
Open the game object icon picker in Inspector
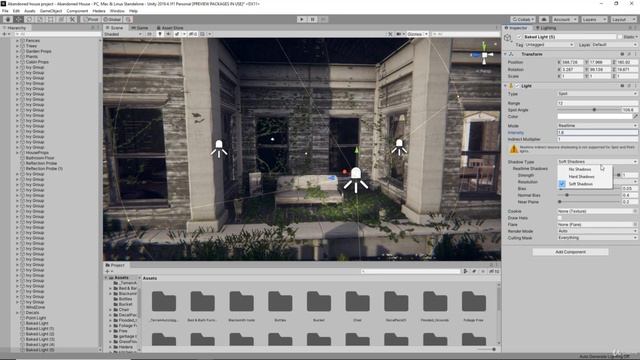507,38
